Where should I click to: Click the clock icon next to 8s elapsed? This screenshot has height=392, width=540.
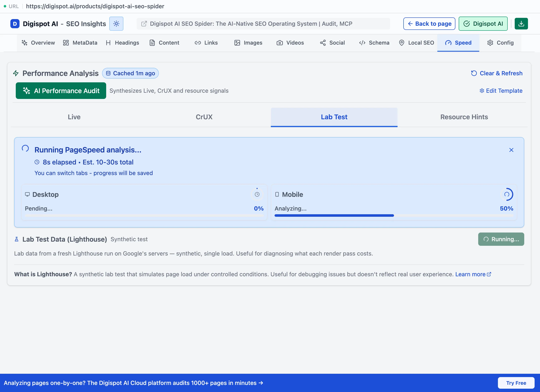click(37, 162)
